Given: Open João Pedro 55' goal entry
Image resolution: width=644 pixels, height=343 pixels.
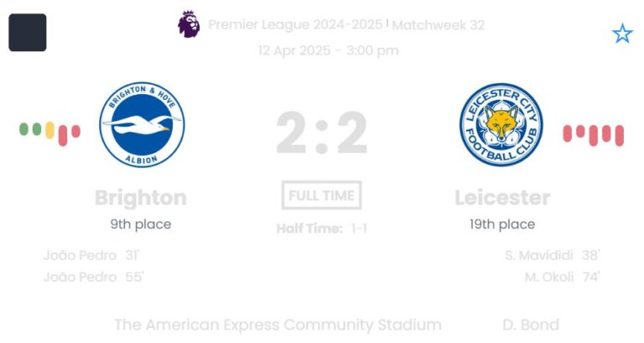Looking at the screenshot, I should (93, 277).
